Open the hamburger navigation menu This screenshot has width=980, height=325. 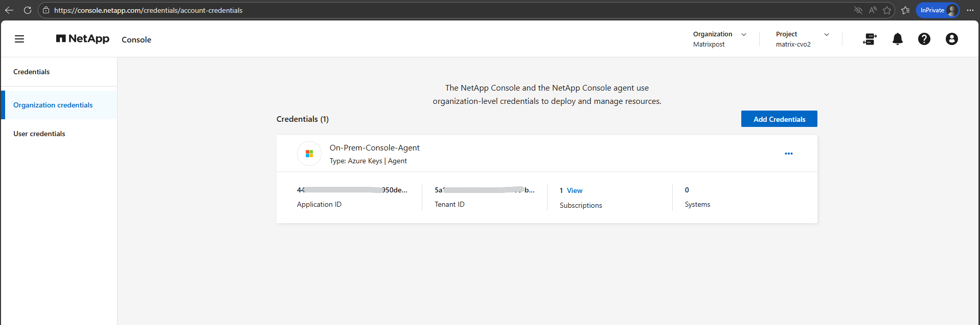(x=19, y=39)
